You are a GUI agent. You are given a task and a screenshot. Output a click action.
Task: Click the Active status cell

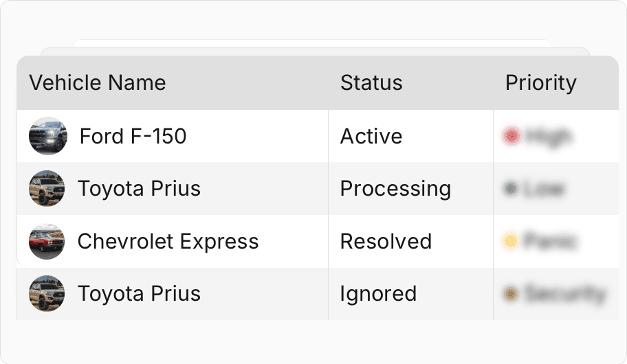click(x=371, y=136)
